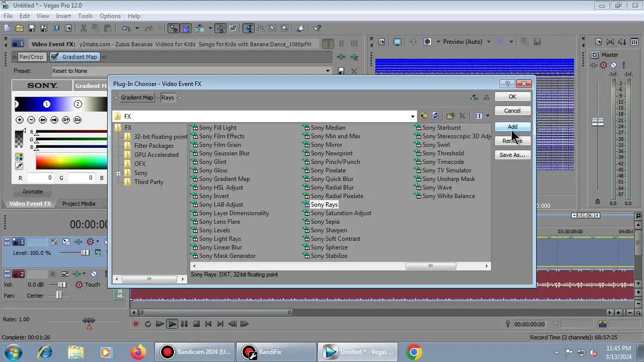Viewport: 644px width, 362px height.
Task: Click Add to add the selected plug-in
Action: click(512, 127)
